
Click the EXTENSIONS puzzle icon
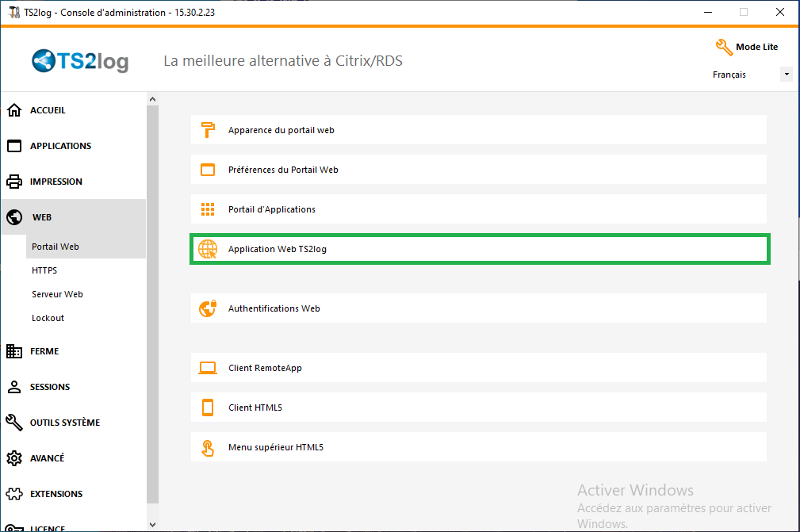pyautogui.click(x=14, y=494)
